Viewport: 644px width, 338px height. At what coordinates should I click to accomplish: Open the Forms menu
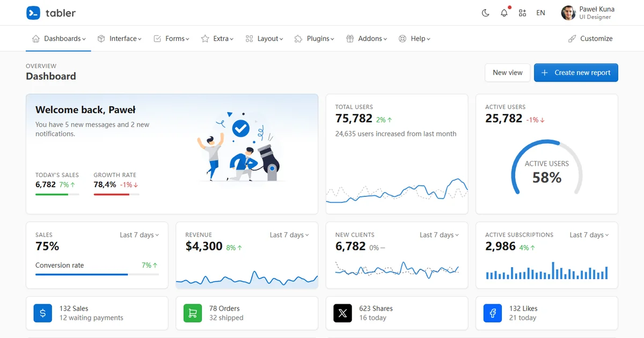(171, 39)
